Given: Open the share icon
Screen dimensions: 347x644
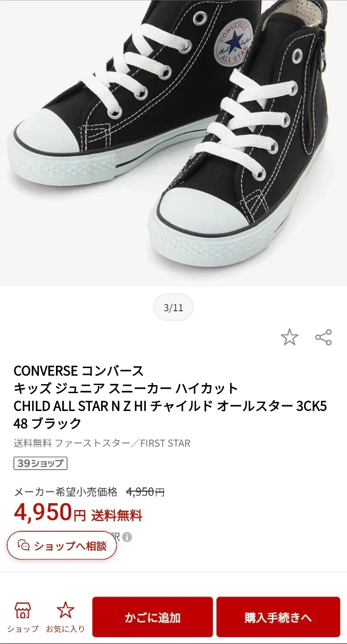Looking at the screenshot, I should pyautogui.click(x=323, y=337).
